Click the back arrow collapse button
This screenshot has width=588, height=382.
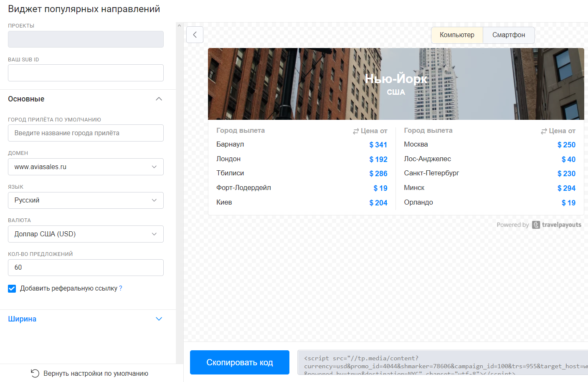(195, 35)
